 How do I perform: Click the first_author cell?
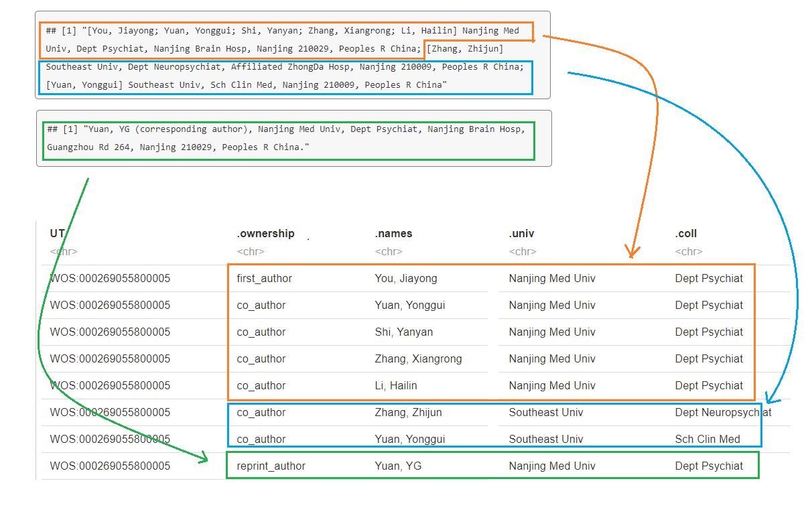click(264, 279)
